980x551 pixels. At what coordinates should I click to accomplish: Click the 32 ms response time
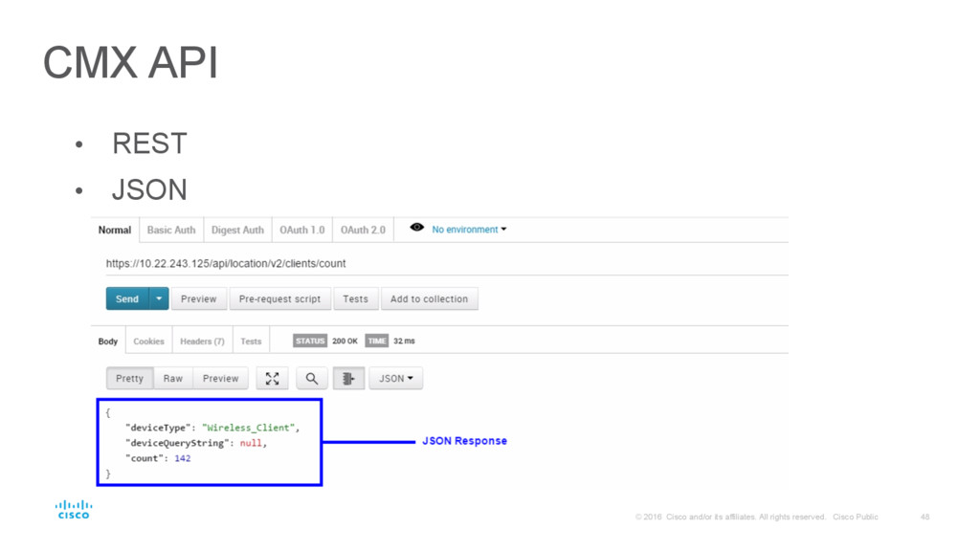pyautogui.click(x=405, y=341)
